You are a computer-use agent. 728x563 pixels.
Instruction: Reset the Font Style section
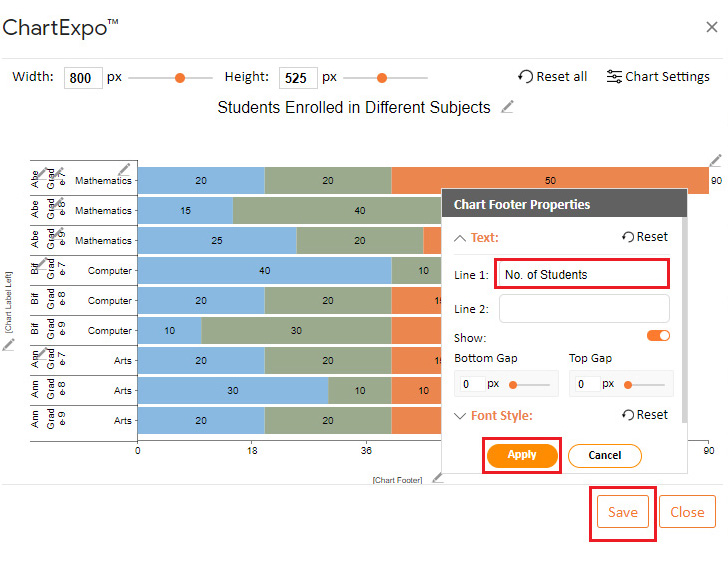[645, 414]
